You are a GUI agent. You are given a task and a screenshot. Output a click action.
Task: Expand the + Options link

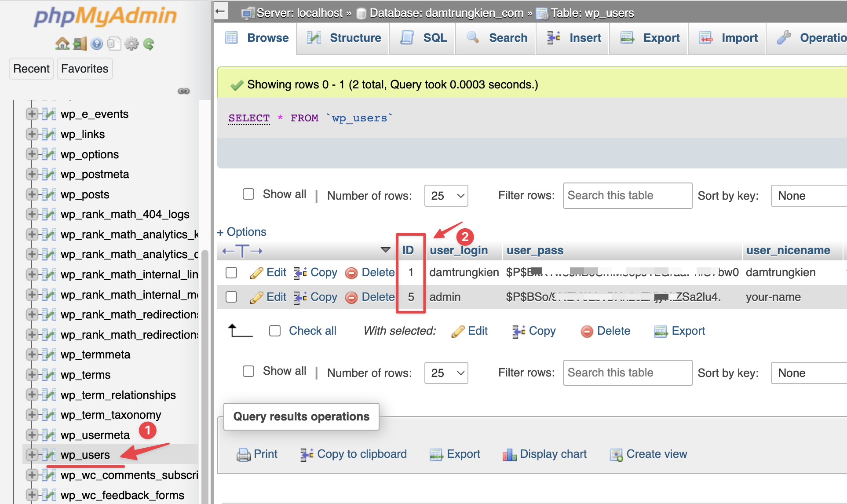[x=242, y=232]
